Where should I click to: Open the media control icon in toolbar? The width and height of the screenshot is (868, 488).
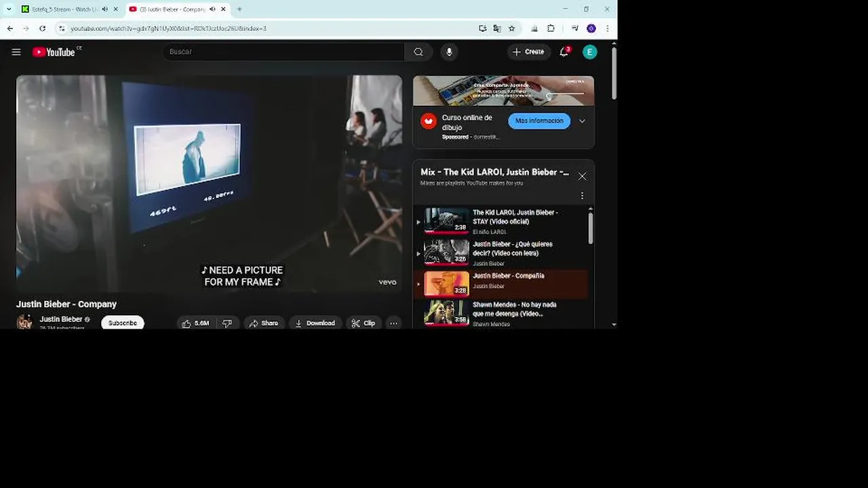tap(574, 28)
